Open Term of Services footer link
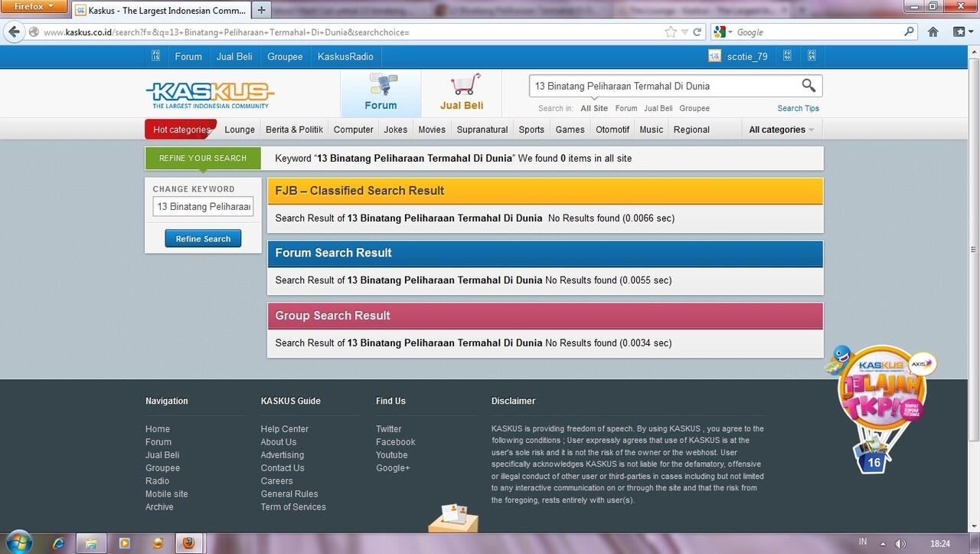This screenshot has height=554, width=980. (x=292, y=507)
